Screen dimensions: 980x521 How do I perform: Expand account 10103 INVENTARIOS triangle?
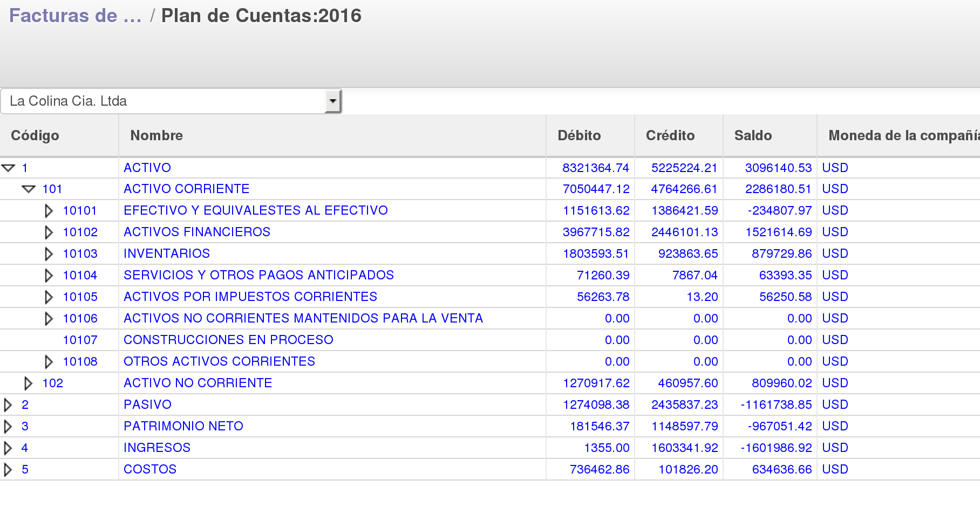pyautogui.click(x=49, y=253)
